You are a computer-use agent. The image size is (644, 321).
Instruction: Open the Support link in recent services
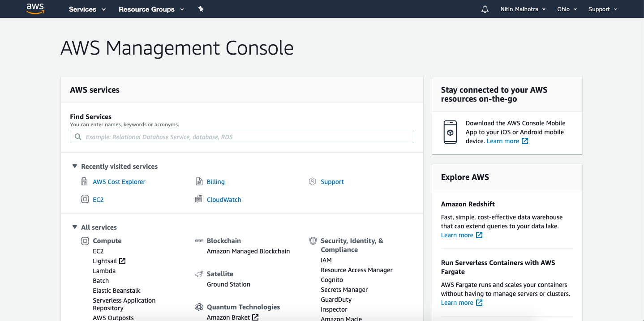[332, 182]
